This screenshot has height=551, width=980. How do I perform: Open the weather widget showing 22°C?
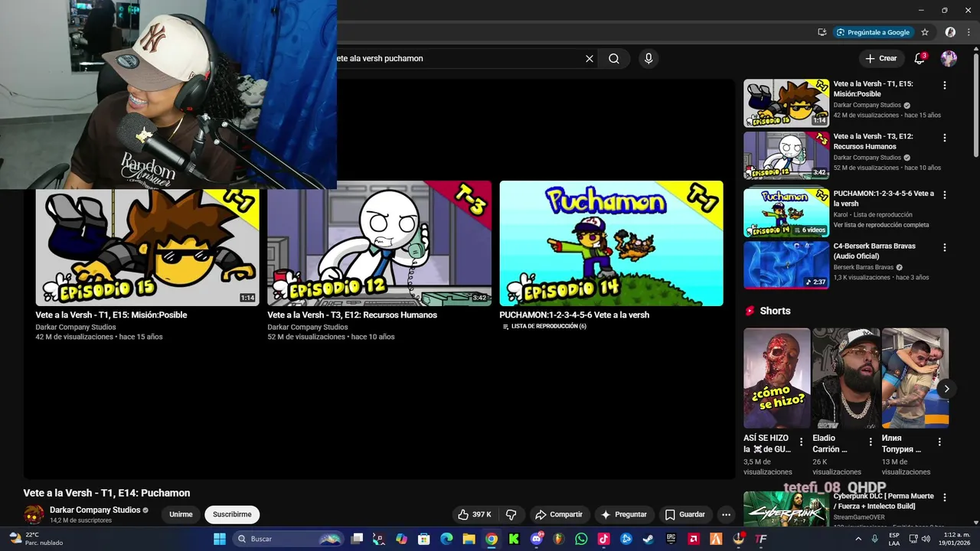tap(36, 539)
